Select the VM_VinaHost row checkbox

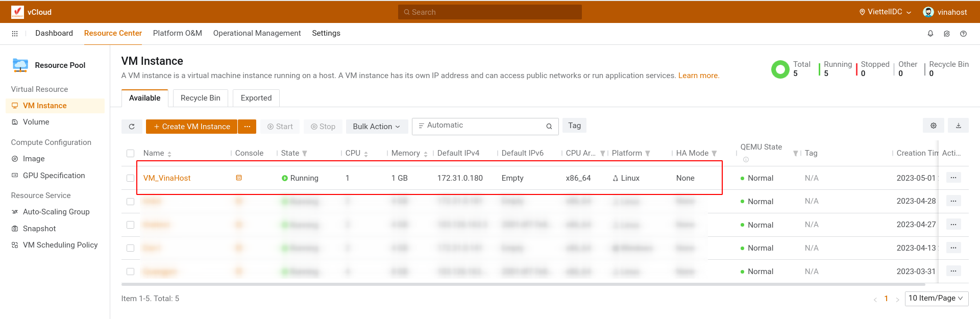tap(130, 178)
